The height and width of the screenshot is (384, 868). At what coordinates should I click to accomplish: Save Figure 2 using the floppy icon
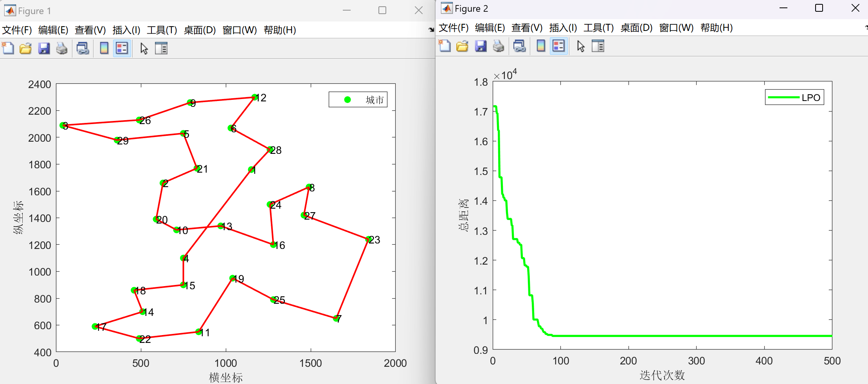click(x=481, y=46)
